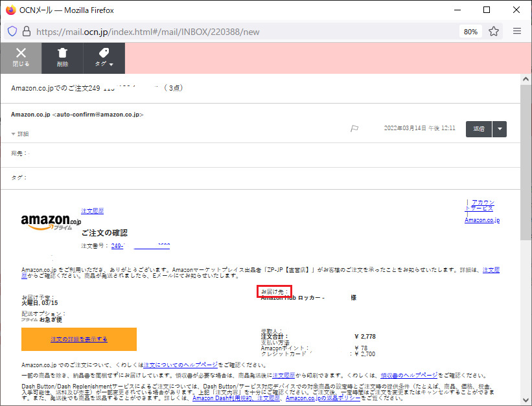Click the 80% zoom level indicator
The image size is (532, 406).
tap(470, 31)
